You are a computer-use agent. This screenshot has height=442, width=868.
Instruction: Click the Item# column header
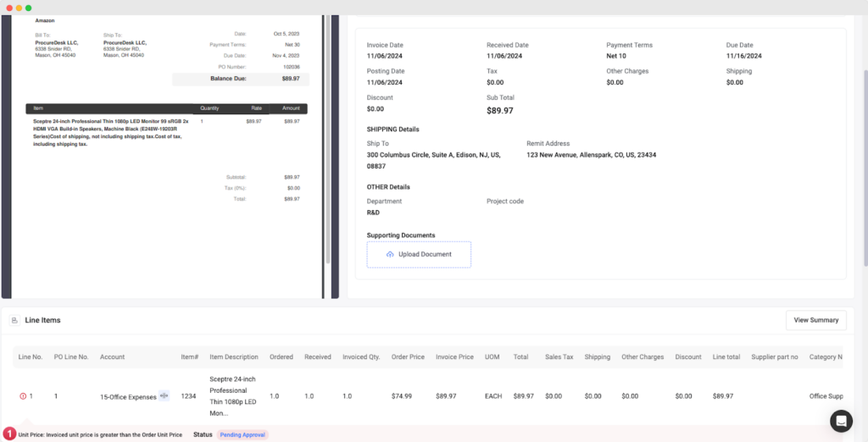[x=189, y=356]
